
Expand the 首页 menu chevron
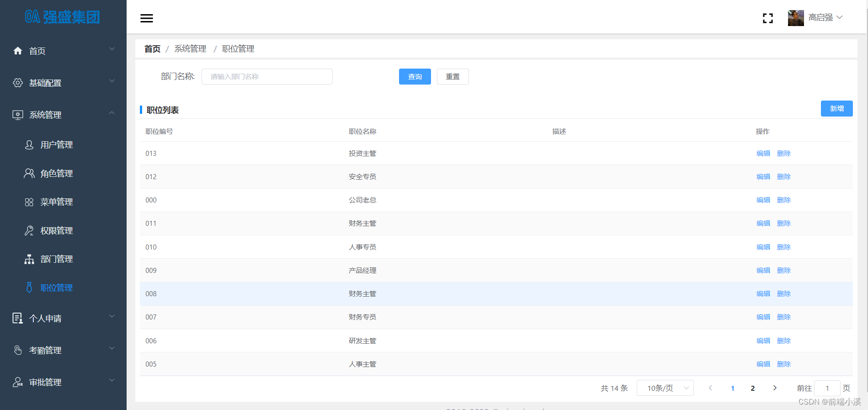(112, 49)
